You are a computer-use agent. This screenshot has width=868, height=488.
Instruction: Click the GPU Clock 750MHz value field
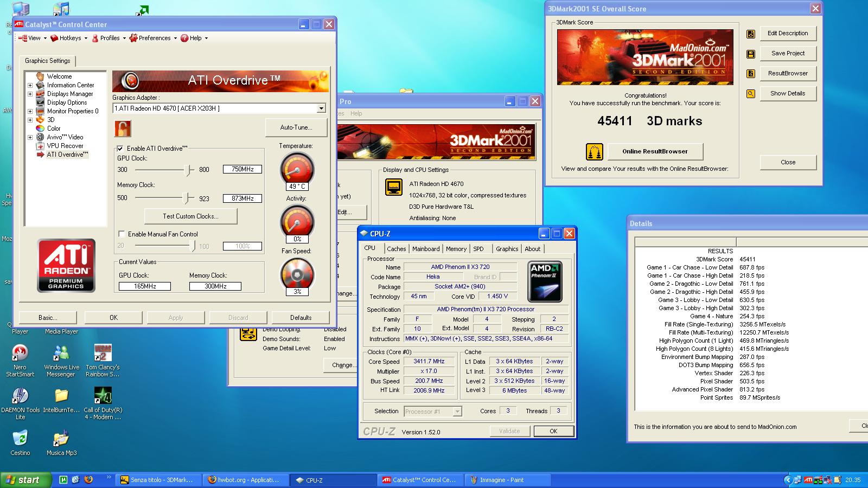242,169
